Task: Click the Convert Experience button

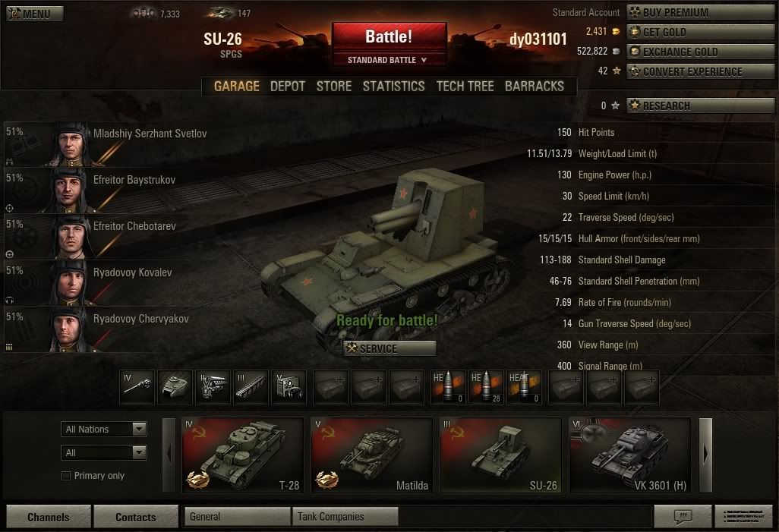Action: [x=700, y=71]
